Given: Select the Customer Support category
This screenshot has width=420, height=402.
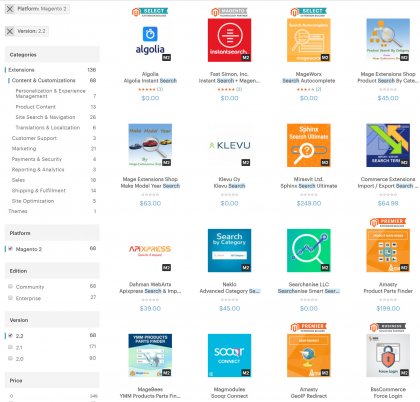Looking at the screenshot, I should click(x=34, y=138).
